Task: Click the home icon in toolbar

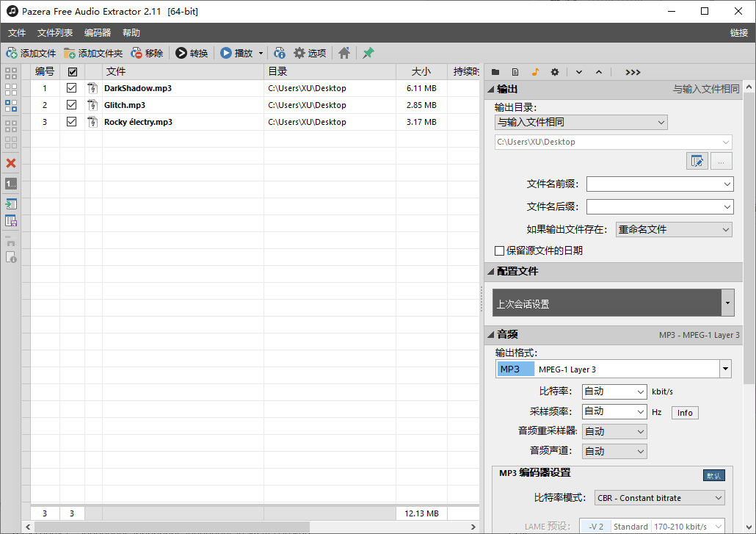Action: [x=344, y=53]
